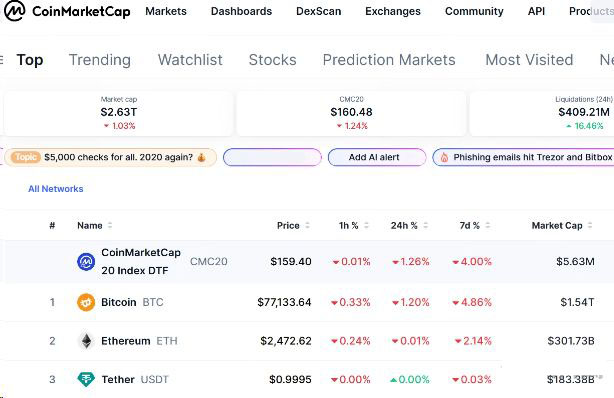The height and width of the screenshot is (398, 614).
Task: Click the Bitcoin market cap $1.54T
Action: click(x=577, y=302)
